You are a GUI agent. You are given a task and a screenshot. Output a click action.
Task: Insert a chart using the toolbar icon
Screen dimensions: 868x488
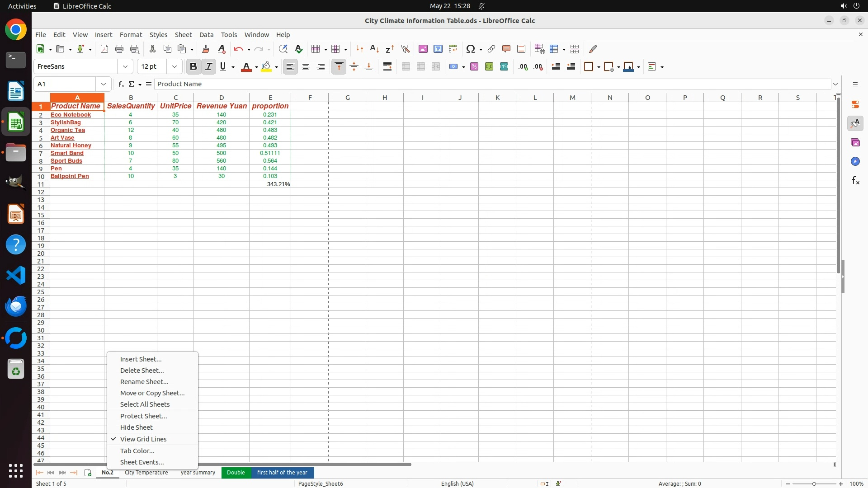[x=438, y=49]
